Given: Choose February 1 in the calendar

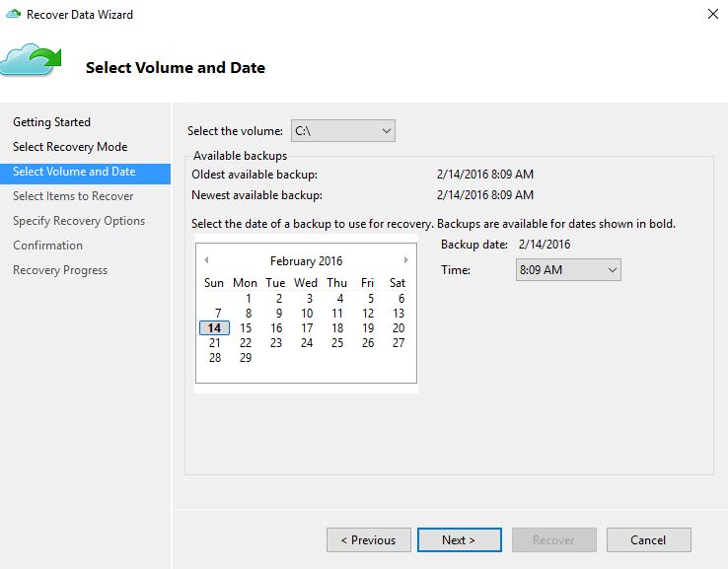Looking at the screenshot, I should click(249, 298).
